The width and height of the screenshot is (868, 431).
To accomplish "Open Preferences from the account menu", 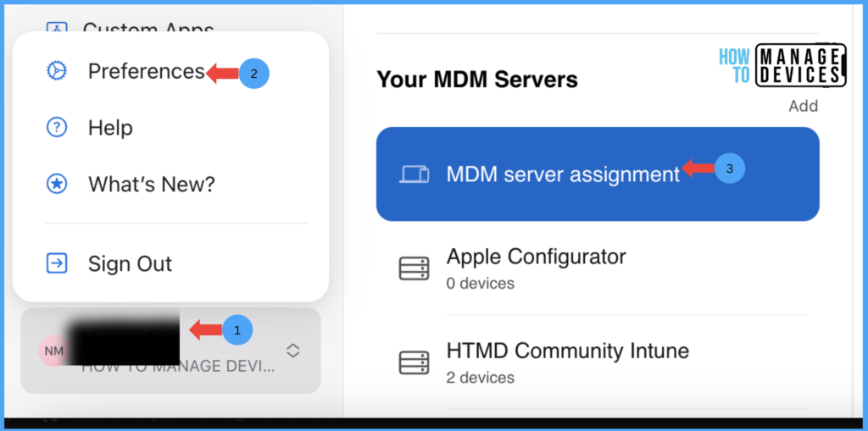I will 146,71.
